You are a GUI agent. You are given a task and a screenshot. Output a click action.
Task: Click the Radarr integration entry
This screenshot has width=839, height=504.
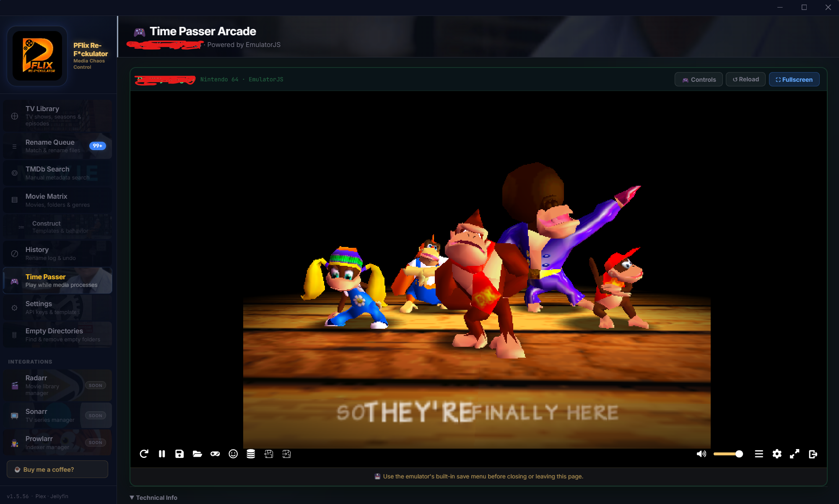(x=57, y=385)
